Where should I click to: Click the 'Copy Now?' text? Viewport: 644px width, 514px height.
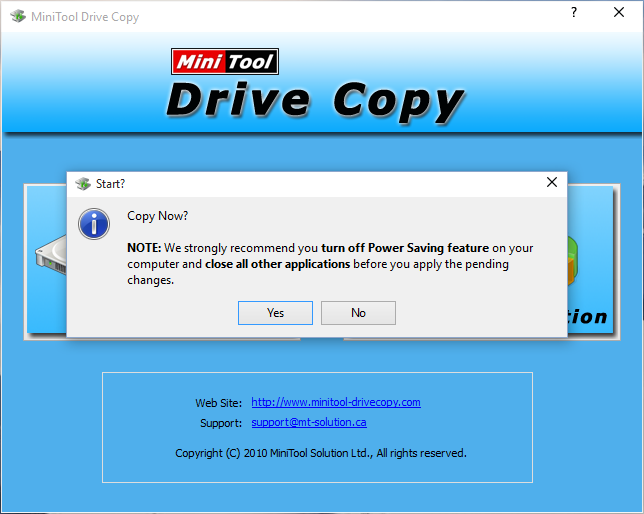pos(157,216)
